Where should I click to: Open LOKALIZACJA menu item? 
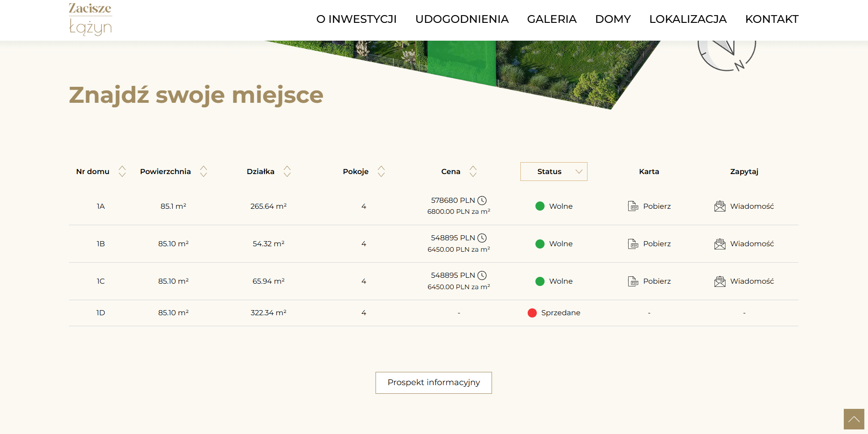pos(688,19)
